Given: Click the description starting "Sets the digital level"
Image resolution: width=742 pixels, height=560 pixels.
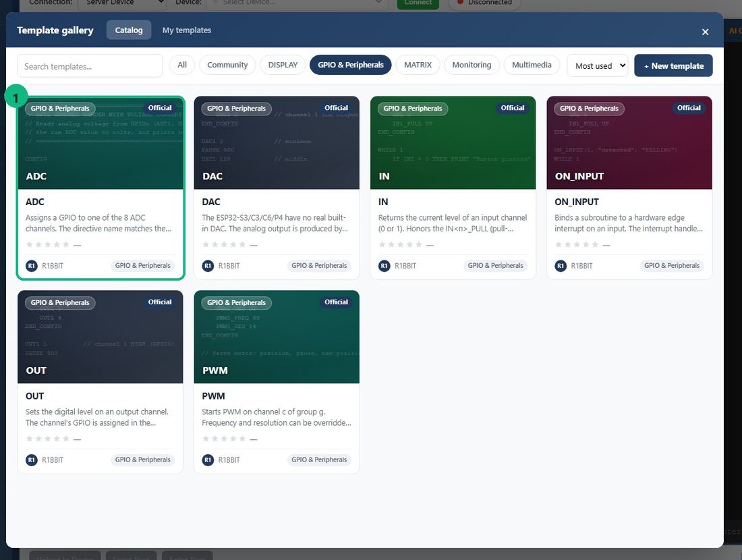Looking at the screenshot, I should click(97, 417).
